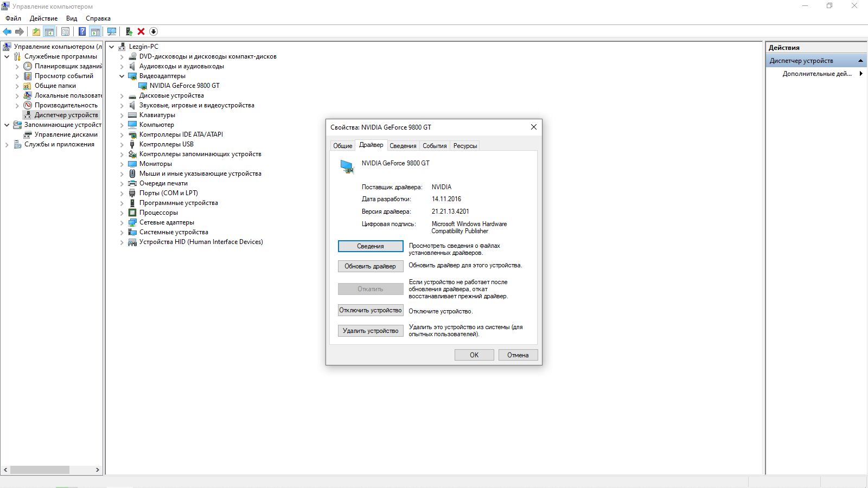Click the red X Uninstall device icon
Screen dimensions: 868x488
[x=141, y=31]
